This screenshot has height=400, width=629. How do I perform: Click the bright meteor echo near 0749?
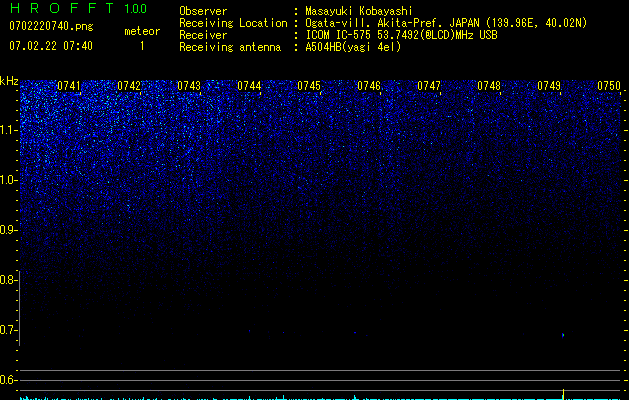pos(563,335)
